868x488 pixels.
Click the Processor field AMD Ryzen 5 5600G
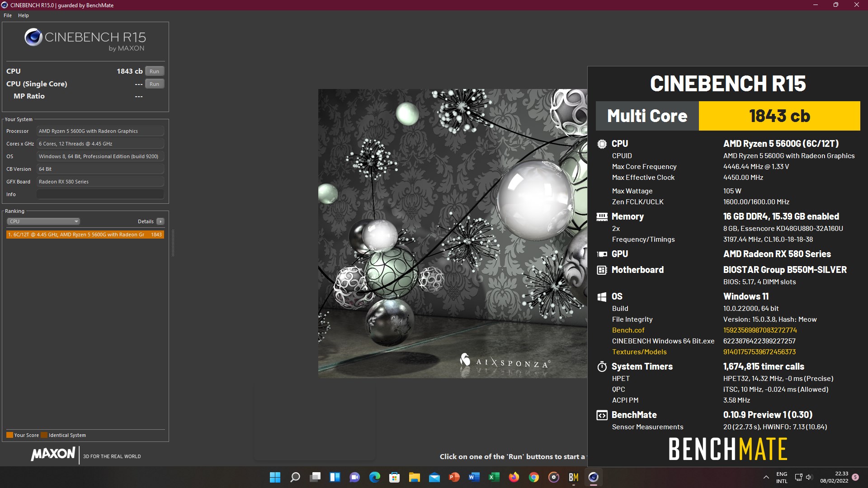click(100, 131)
